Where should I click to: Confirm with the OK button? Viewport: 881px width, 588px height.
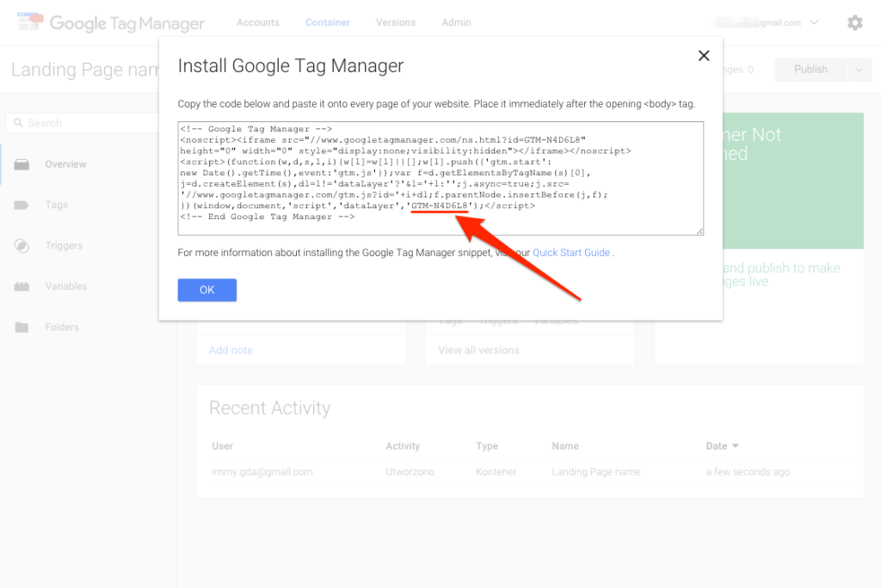206,290
